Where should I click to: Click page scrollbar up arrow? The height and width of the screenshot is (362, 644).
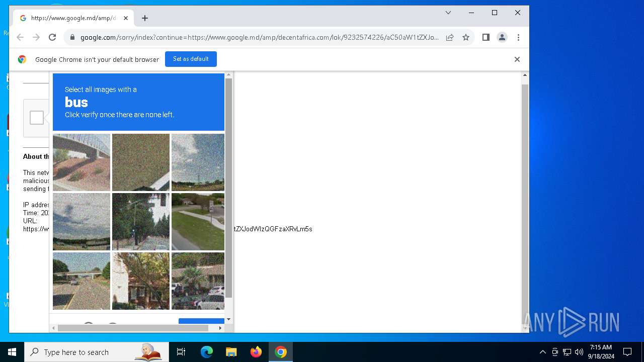pos(525,75)
